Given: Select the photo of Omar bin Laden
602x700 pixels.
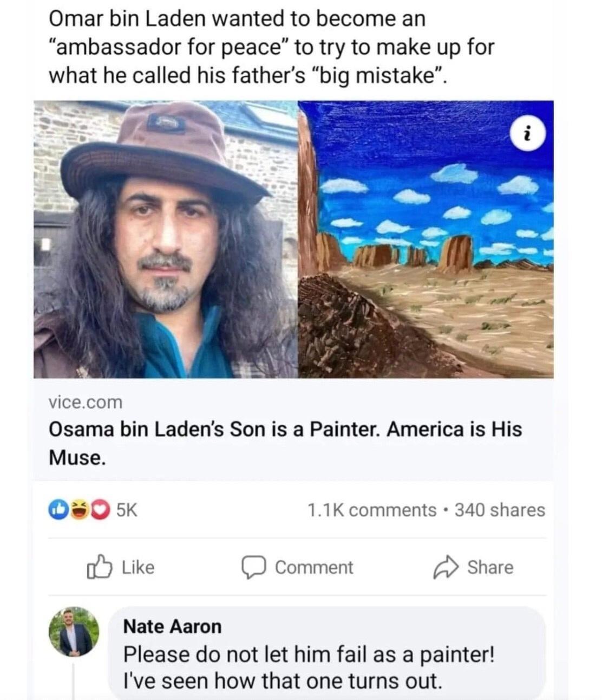Looking at the screenshot, I should click(162, 238).
